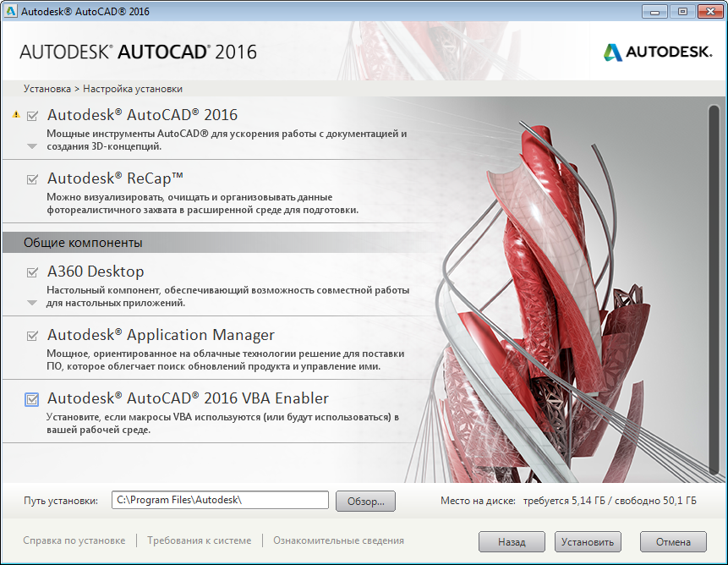Toggle the Autodesk Application Manager checkbox
728x565 pixels.
(32, 336)
